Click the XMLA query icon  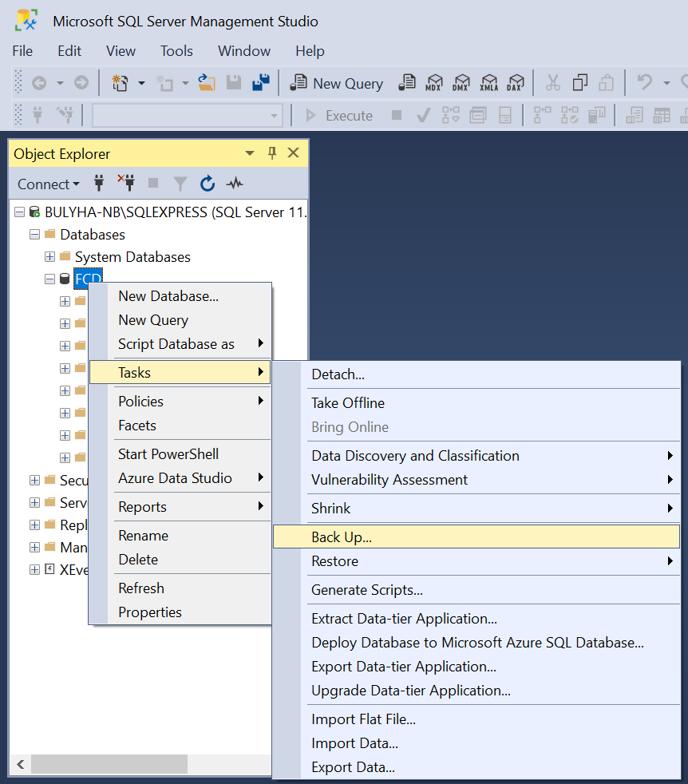[488, 82]
